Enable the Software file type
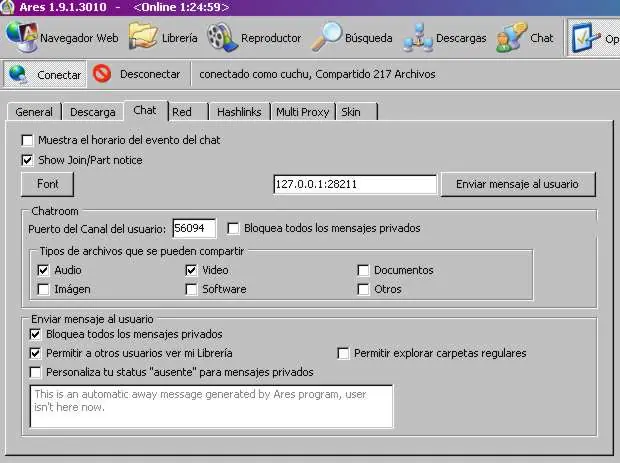The width and height of the screenshot is (620, 463). [x=191, y=289]
